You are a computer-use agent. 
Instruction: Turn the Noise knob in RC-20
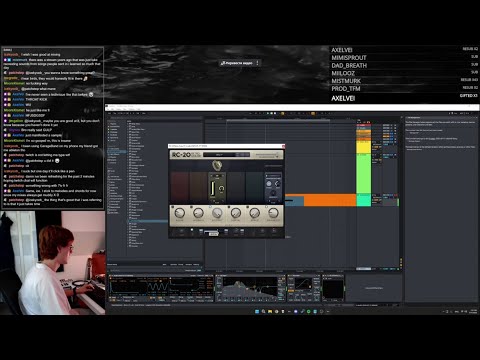point(179,213)
